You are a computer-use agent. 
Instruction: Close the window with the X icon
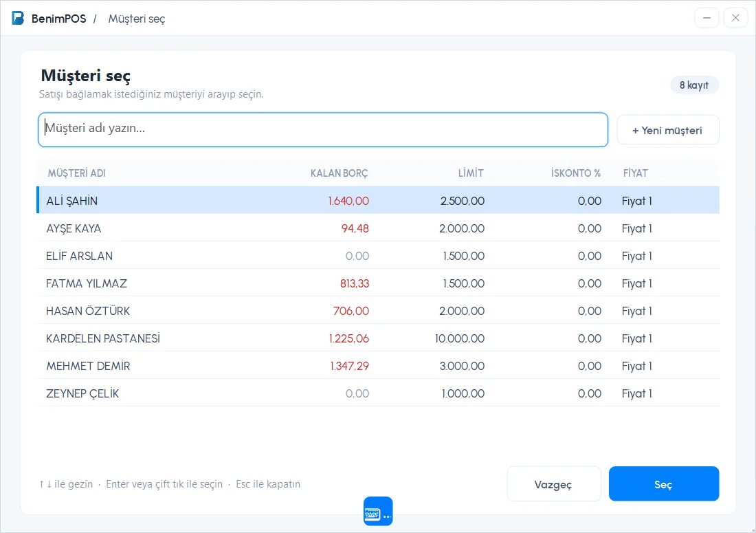(x=736, y=19)
